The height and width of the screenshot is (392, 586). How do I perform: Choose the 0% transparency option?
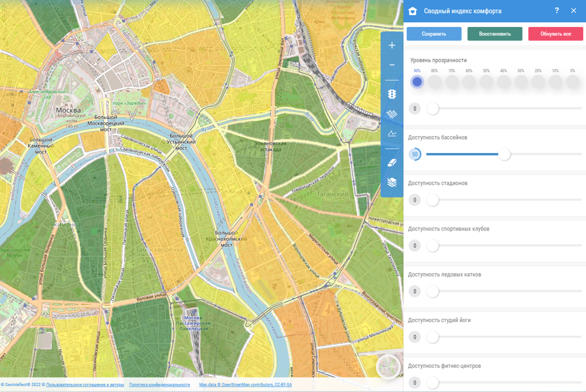573,82
